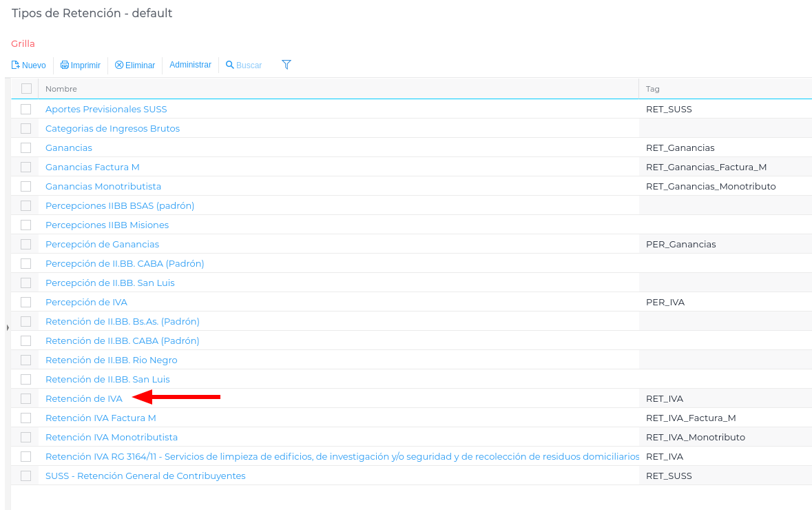Check the Percepción de IVA row checkbox
This screenshot has height=510, width=812.
click(x=26, y=302)
